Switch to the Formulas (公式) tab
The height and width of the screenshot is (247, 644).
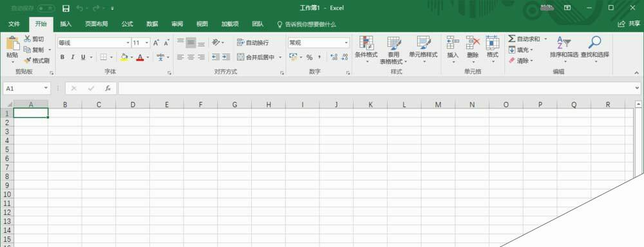click(x=128, y=25)
